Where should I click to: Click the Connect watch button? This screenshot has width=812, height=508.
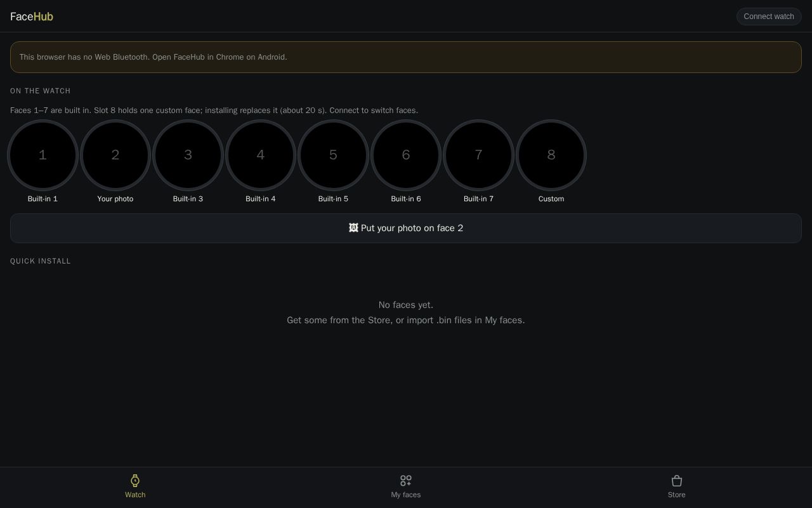[x=769, y=17]
